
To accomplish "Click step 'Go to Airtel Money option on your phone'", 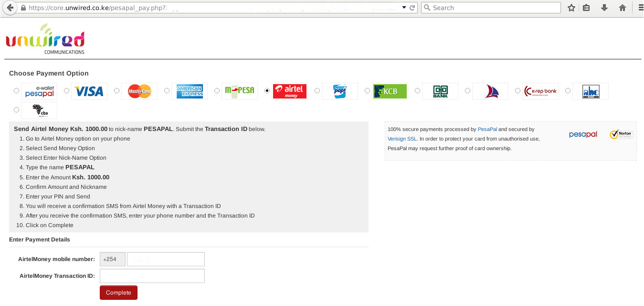I will 78,139.
